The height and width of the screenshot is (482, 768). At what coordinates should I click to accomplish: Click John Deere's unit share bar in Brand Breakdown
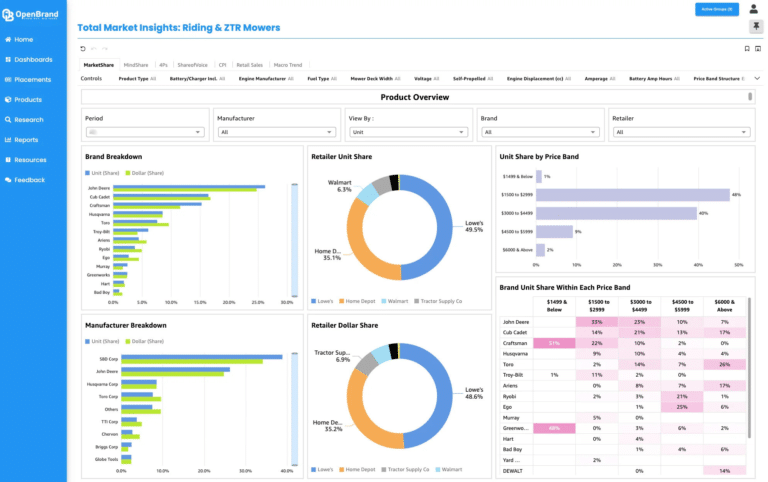189,186
